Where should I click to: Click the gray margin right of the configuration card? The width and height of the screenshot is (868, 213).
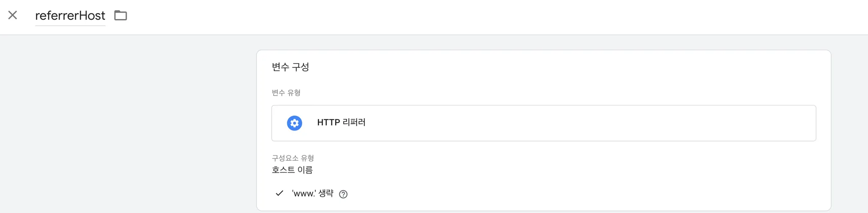[849, 127]
